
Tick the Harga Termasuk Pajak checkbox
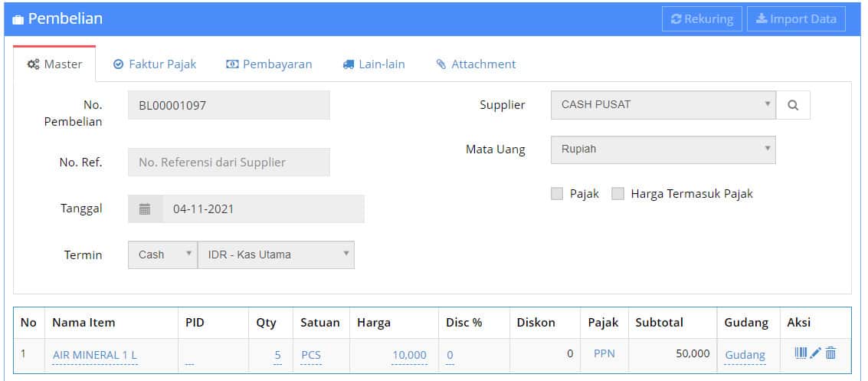618,194
